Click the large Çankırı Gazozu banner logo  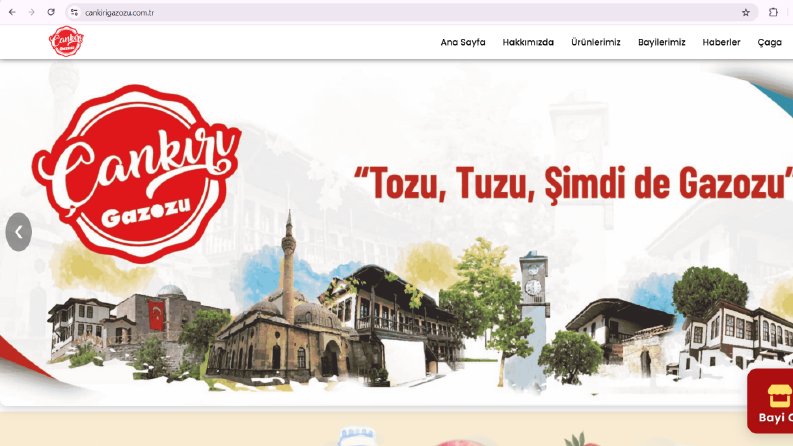[x=137, y=174]
